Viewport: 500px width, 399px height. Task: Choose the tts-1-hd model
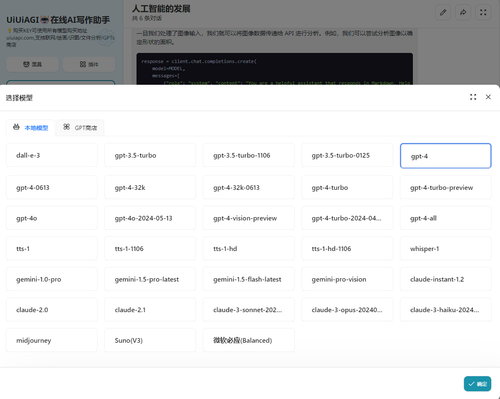pyautogui.click(x=249, y=248)
